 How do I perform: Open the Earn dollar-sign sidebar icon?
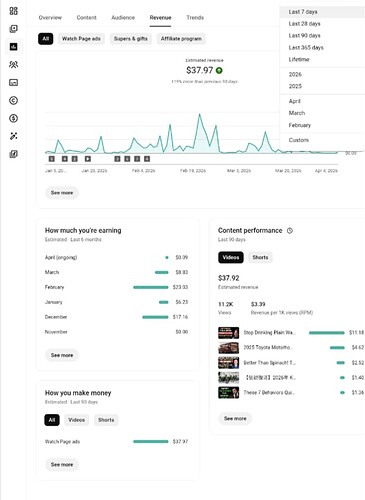13,118
